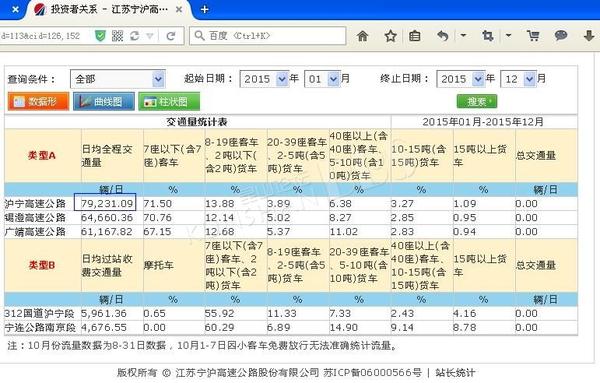Viewport: 600px width, 383px height.
Task: Open a new tab with the plus button
Action: (205, 9)
